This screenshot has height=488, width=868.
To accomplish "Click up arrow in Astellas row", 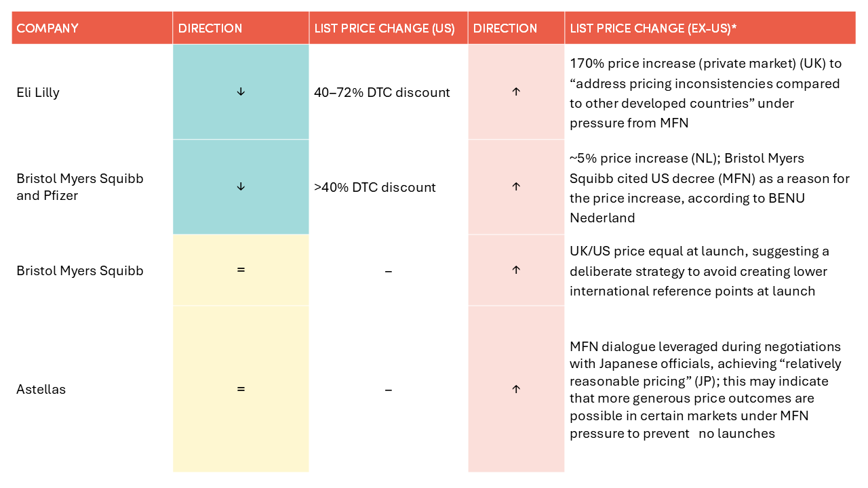I will 516,389.
